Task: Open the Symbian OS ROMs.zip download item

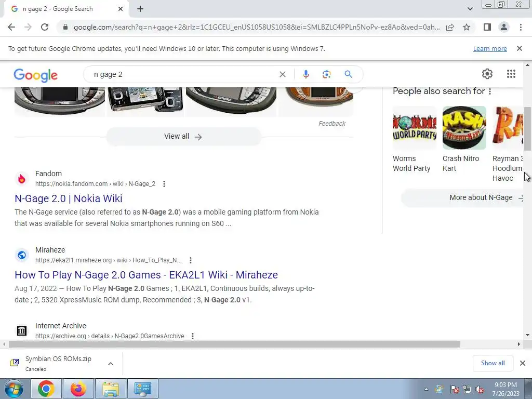Action: tap(58, 363)
